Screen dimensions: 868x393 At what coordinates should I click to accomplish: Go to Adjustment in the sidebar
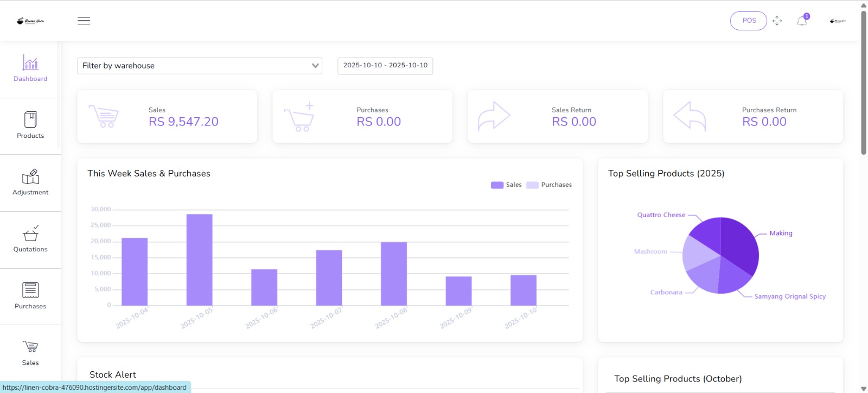(x=30, y=176)
